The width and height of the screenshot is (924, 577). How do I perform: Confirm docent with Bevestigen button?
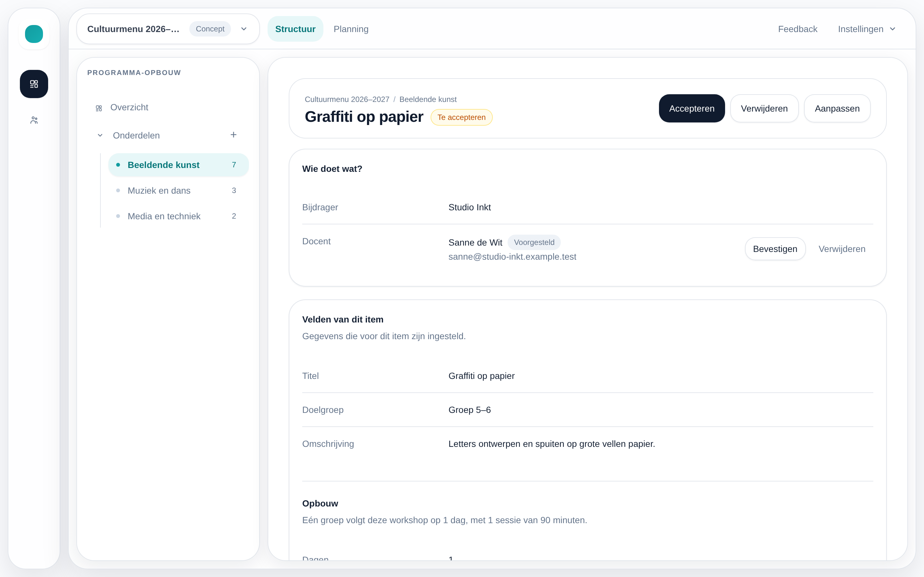[775, 249]
